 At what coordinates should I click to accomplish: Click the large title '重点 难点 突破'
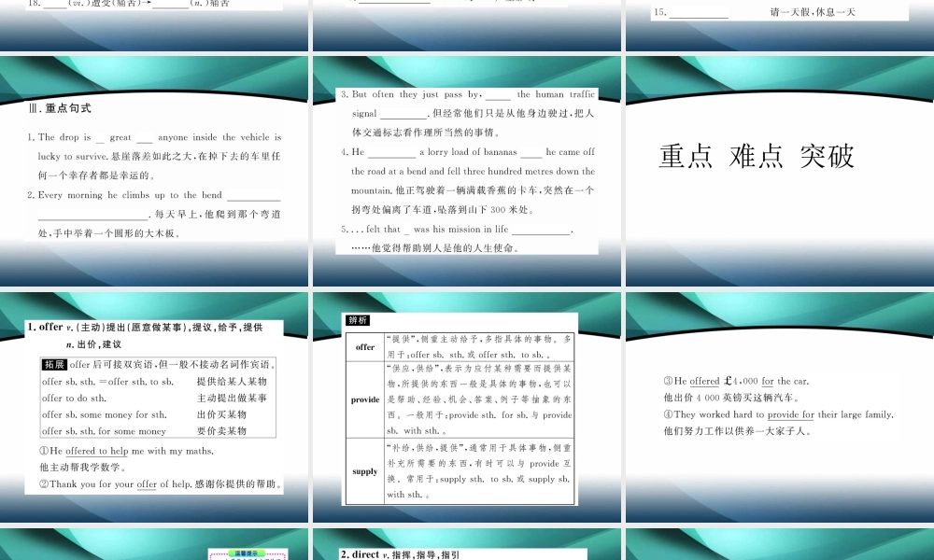757,157
